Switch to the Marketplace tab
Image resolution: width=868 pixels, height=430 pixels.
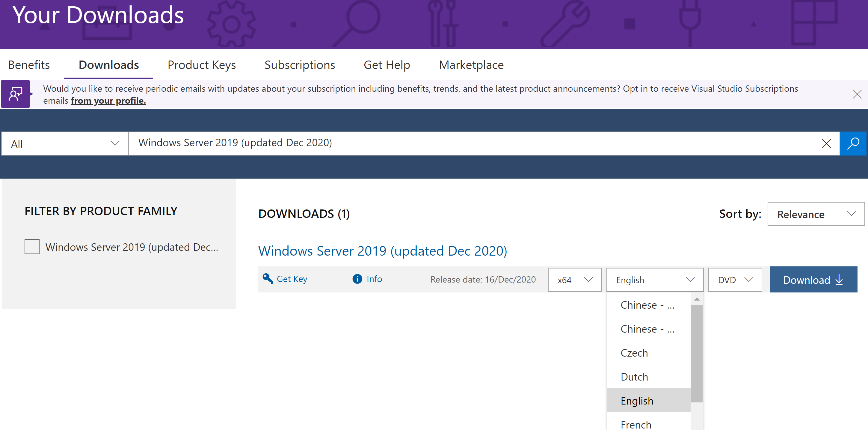471,65
